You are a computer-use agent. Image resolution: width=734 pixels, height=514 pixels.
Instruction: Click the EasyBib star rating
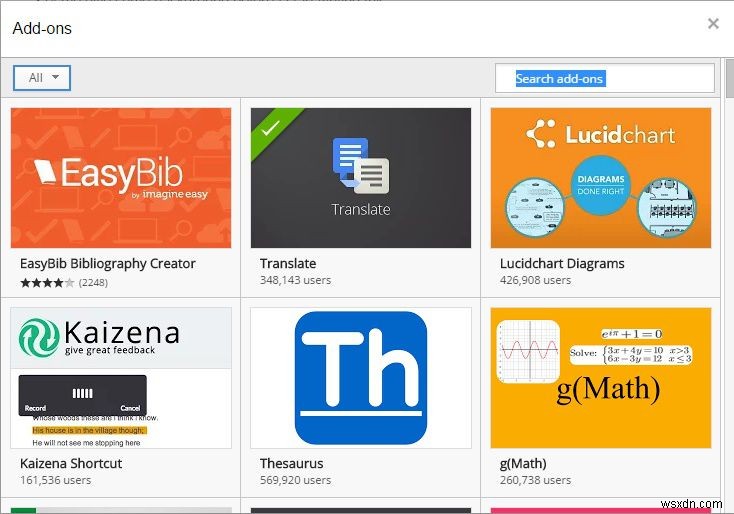tap(47, 283)
